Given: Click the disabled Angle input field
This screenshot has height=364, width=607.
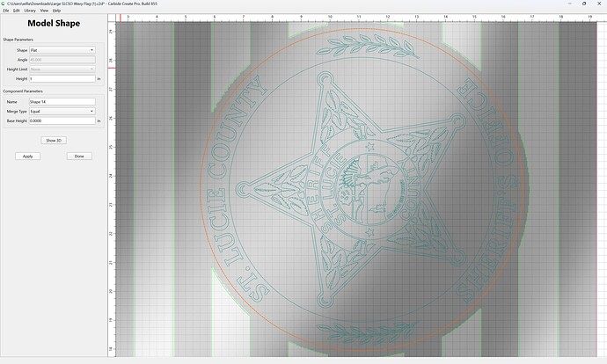Looking at the screenshot, I should 62,60.
